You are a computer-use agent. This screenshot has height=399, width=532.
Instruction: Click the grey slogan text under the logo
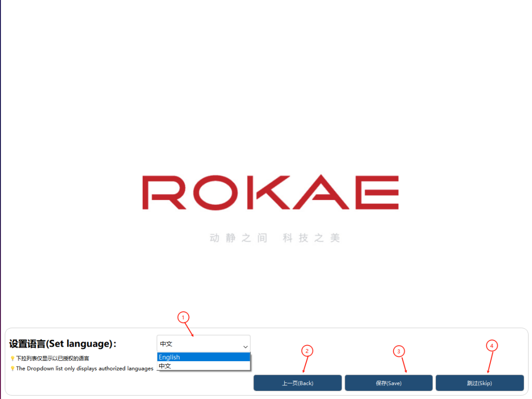click(275, 238)
